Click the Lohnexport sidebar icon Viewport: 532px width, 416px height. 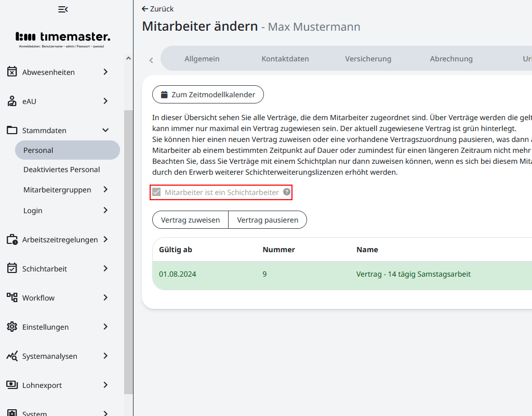coord(11,385)
